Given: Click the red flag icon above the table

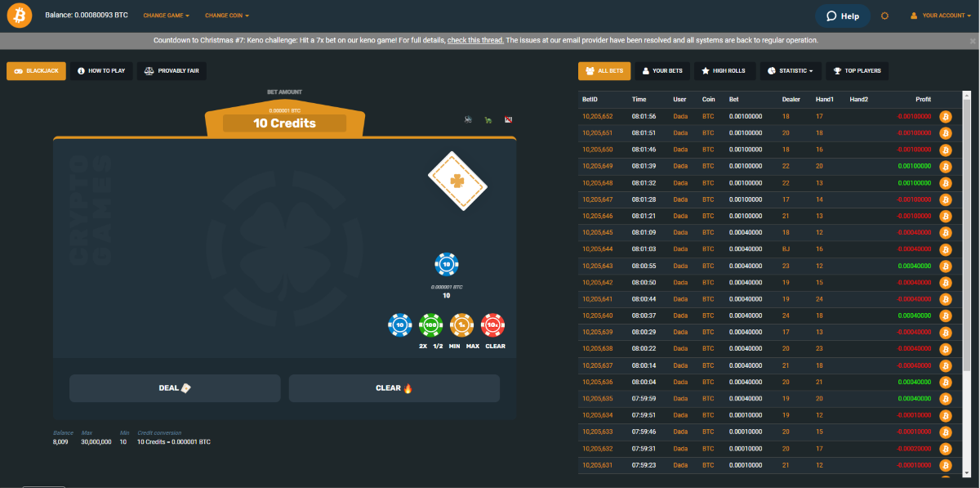Looking at the screenshot, I should pyautogui.click(x=508, y=119).
